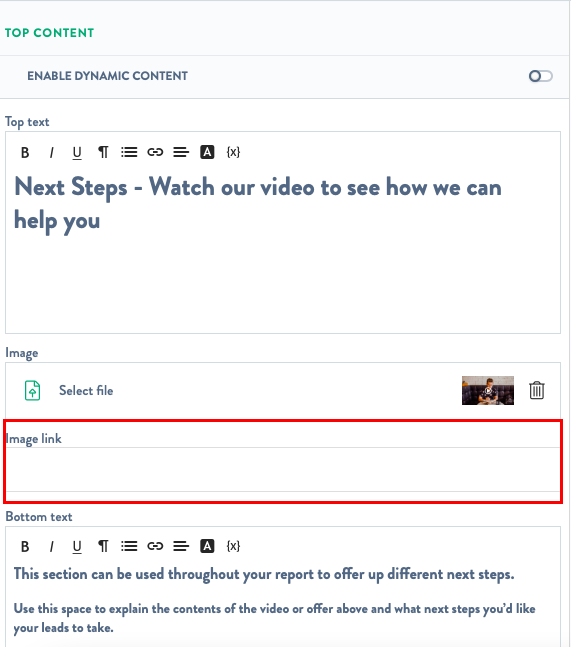Apply italic in Top text toolbar

coord(51,153)
